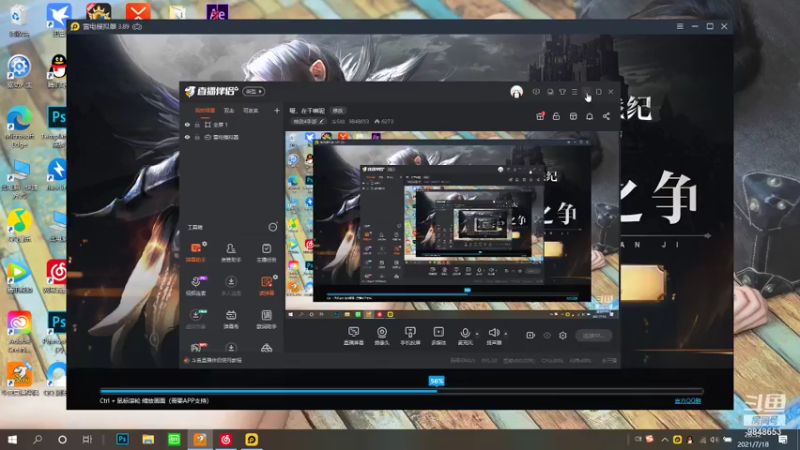Toggle visibility of 全屏 1 source
This screenshot has width=800, height=450.
coord(187,124)
